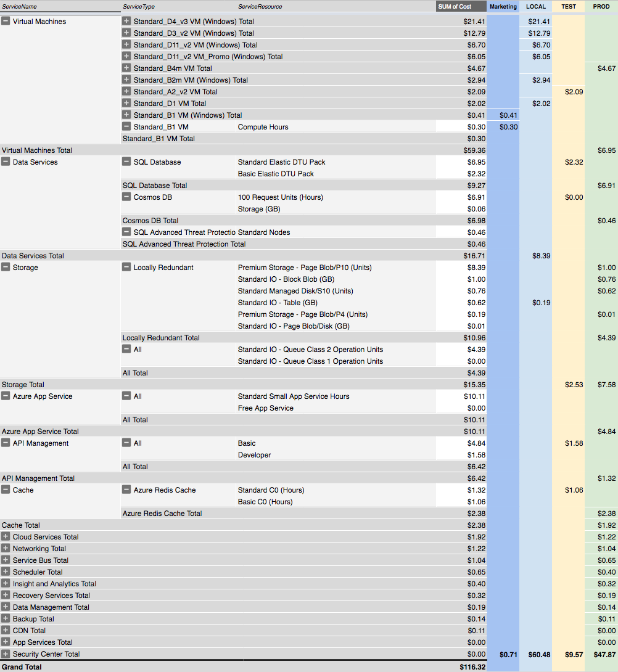The image size is (618, 672).
Task: Select the TEST column header
Action: tap(568, 6)
